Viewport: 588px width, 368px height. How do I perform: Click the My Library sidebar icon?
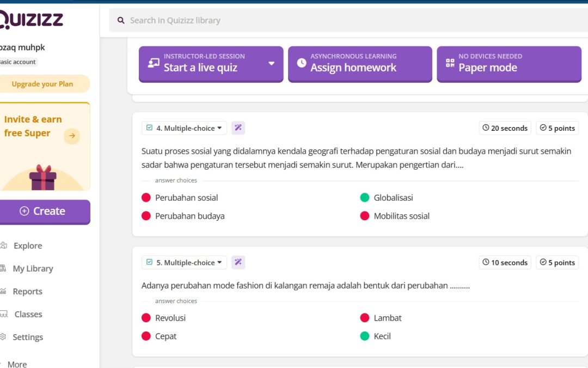pyautogui.click(x=3, y=268)
